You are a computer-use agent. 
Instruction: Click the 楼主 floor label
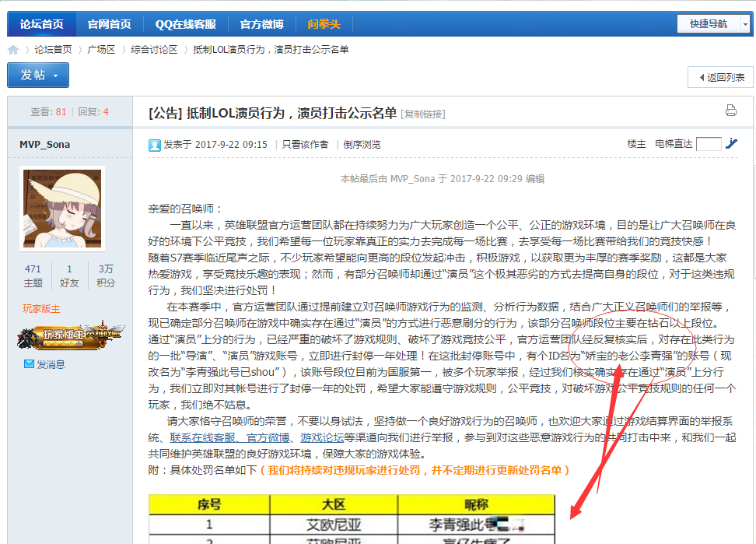point(636,144)
